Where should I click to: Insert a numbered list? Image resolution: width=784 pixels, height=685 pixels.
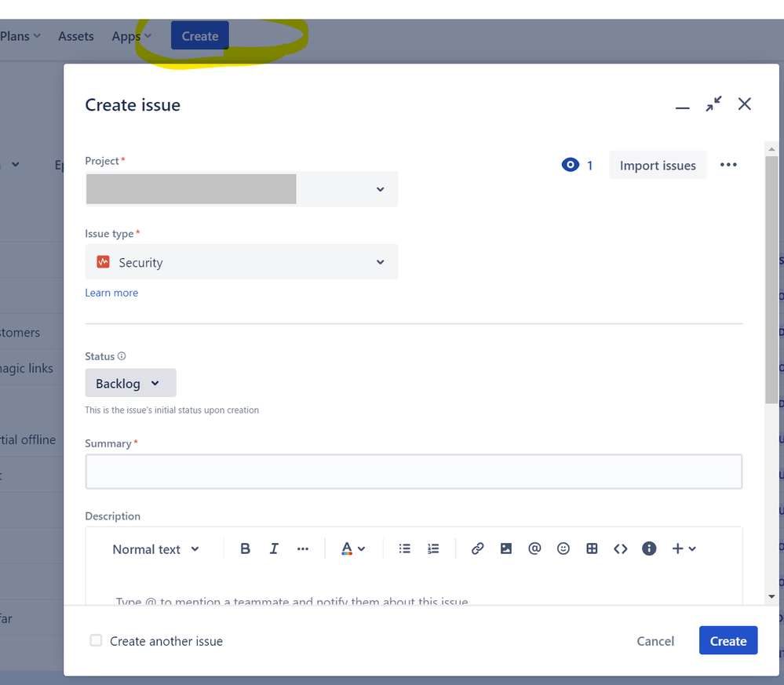coord(433,548)
